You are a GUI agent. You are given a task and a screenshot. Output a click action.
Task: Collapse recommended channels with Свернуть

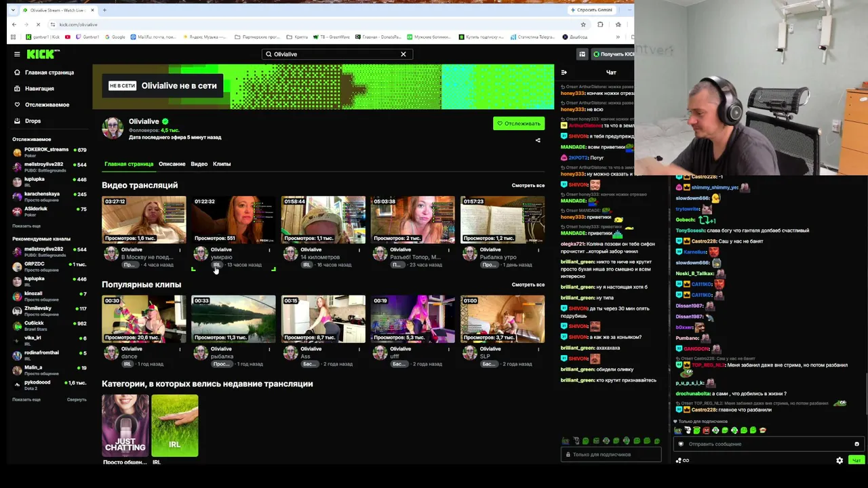(77, 400)
